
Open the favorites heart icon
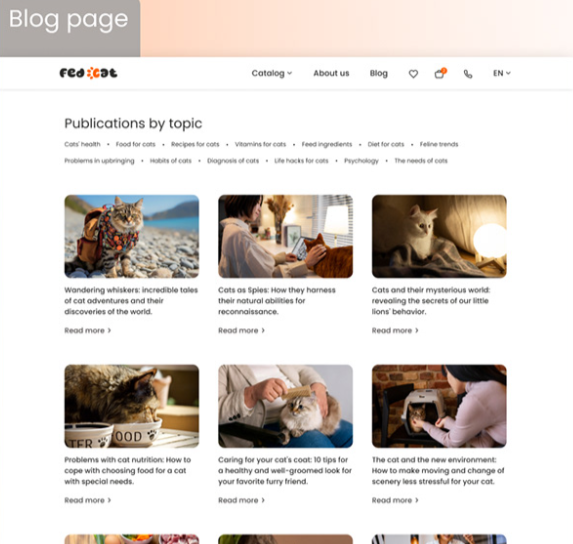(413, 74)
